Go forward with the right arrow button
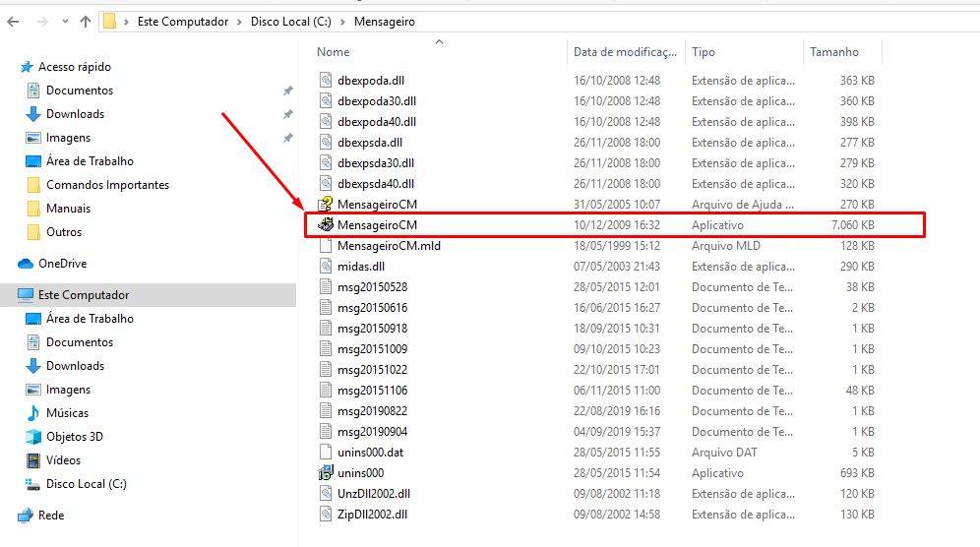The height and width of the screenshot is (547, 980). click(x=42, y=22)
